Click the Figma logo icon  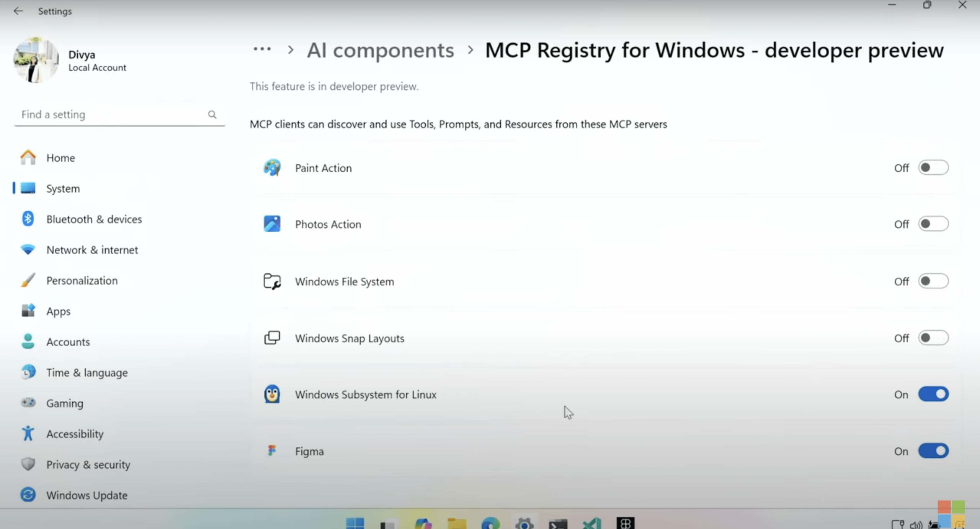(272, 451)
